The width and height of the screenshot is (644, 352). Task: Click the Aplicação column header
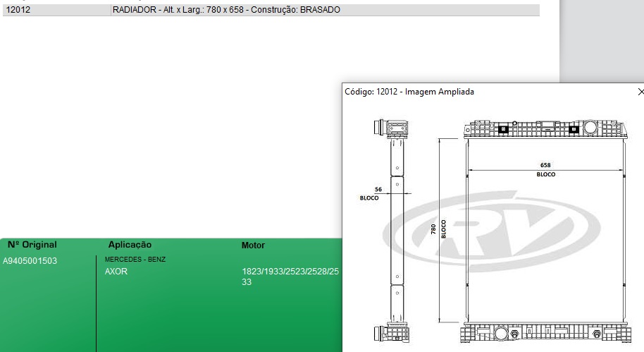130,245
